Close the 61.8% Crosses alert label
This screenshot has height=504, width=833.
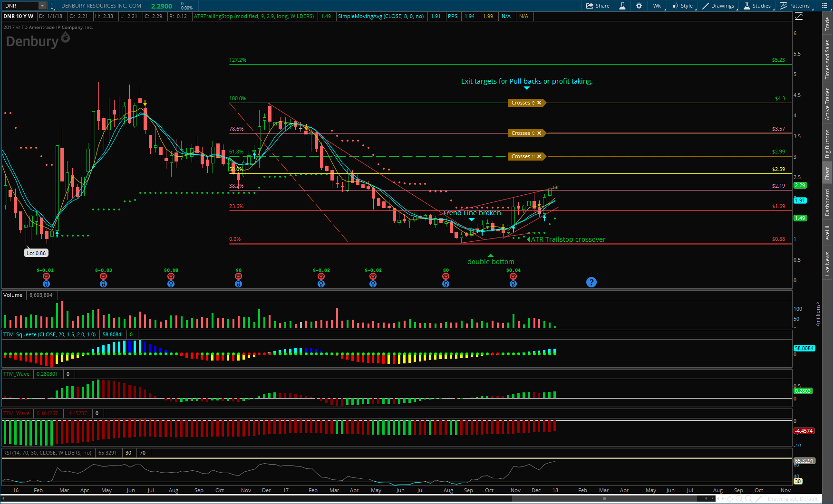pyautogui.click(x=539, y=156)
